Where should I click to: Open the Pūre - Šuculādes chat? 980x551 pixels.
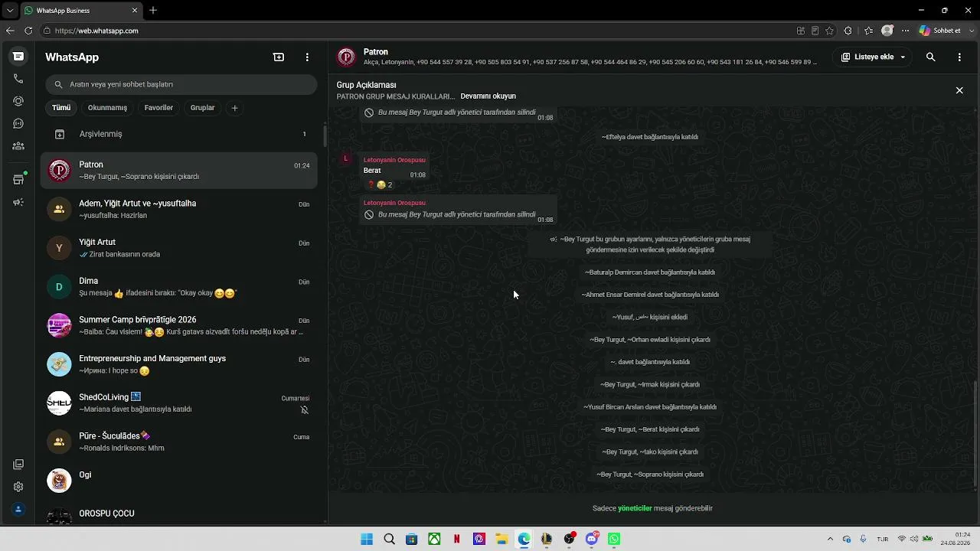(x=180, y=442)
